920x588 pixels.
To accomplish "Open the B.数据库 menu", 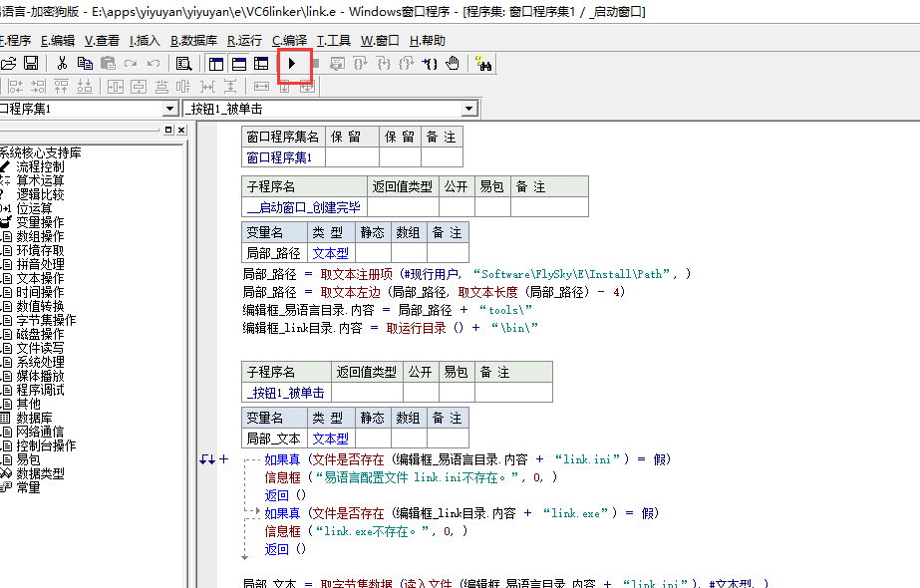I will coord(193,41).
